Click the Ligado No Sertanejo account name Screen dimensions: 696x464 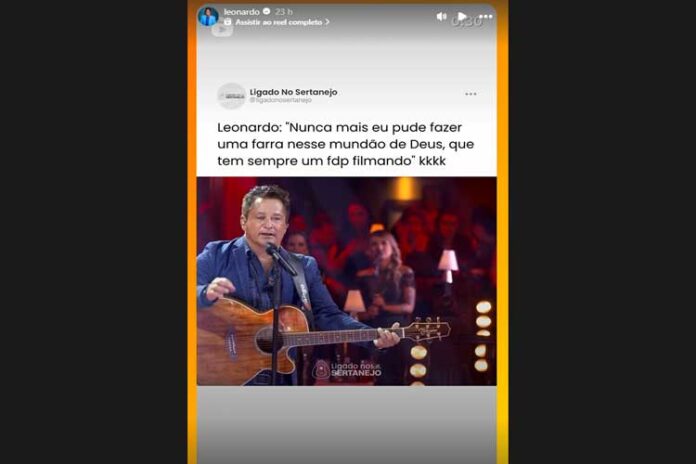tap(293, 92)
